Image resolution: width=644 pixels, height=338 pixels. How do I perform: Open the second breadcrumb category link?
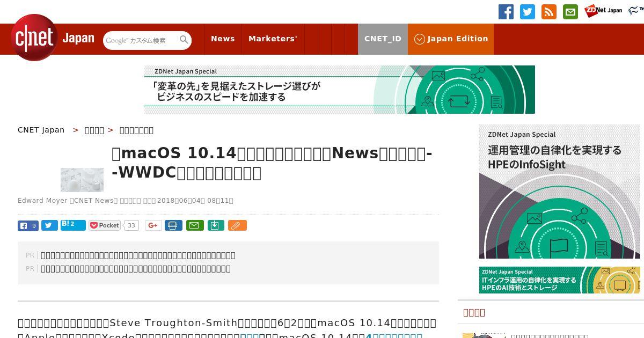[x=94, y=130]
